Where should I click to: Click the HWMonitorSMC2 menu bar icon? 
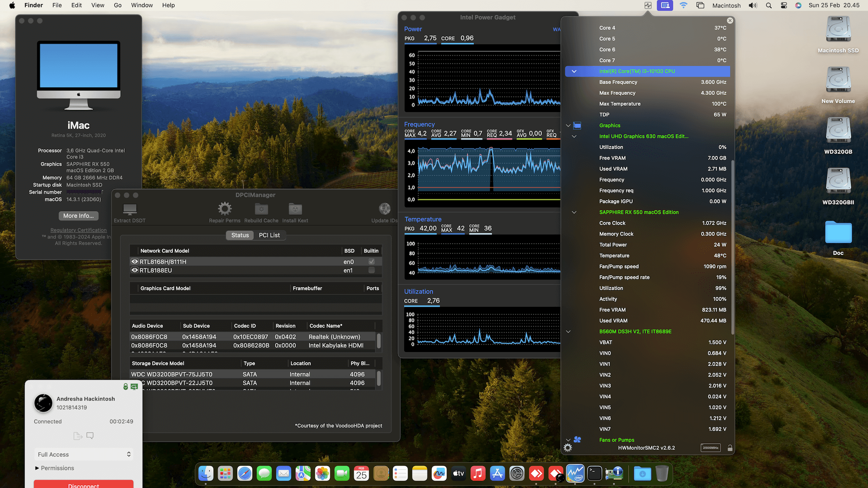(x=648, y=5)
